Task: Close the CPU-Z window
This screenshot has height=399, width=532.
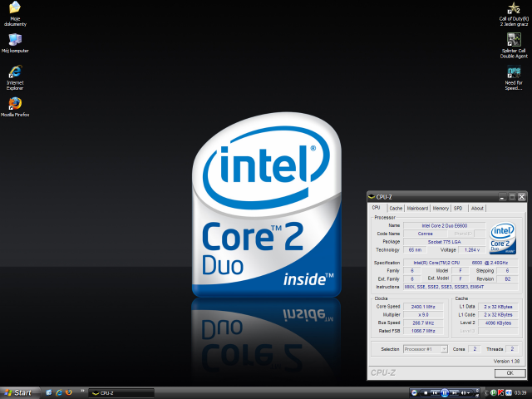Action: point(522,197)
